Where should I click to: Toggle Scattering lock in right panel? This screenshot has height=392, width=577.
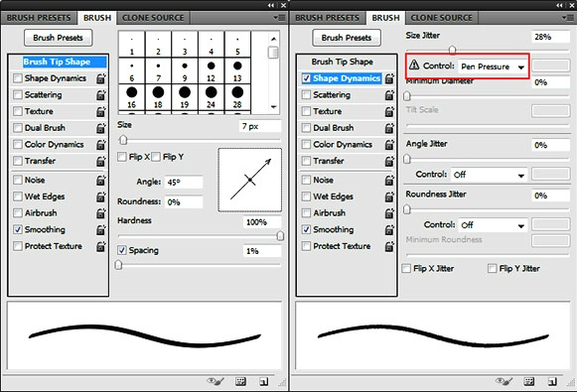(x=389, y=95)
